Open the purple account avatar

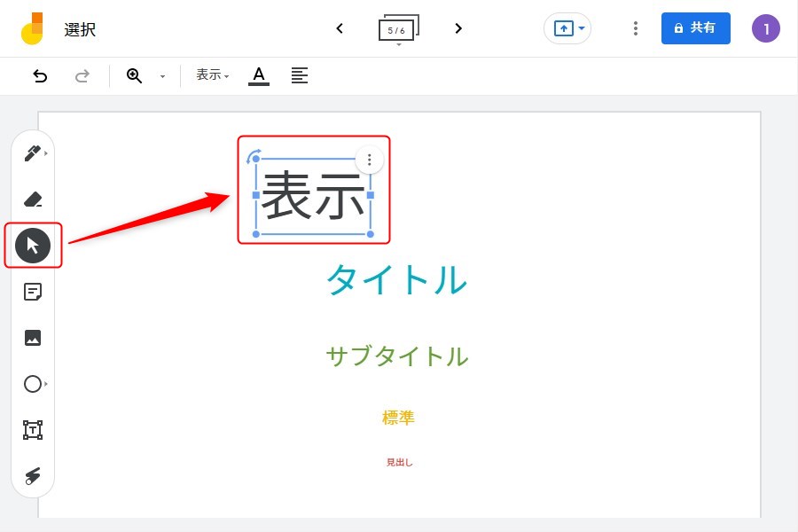click(x=766, y=28)
